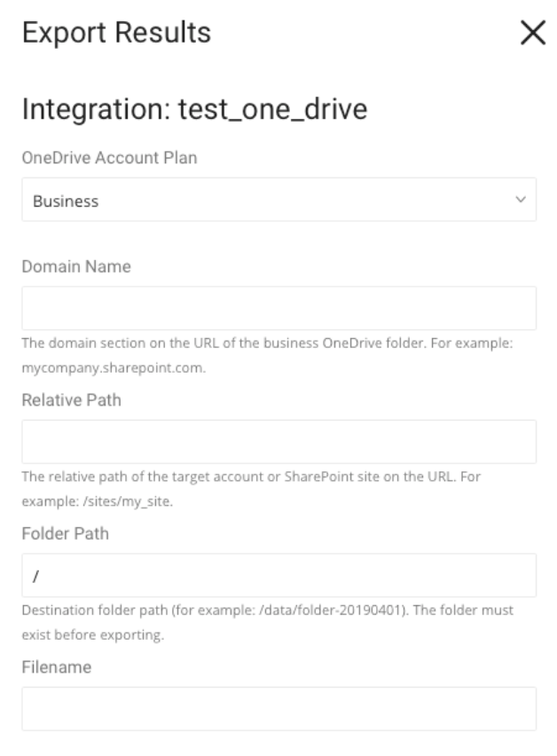
Task: Close the Export Results dialog
Action: 532,34
